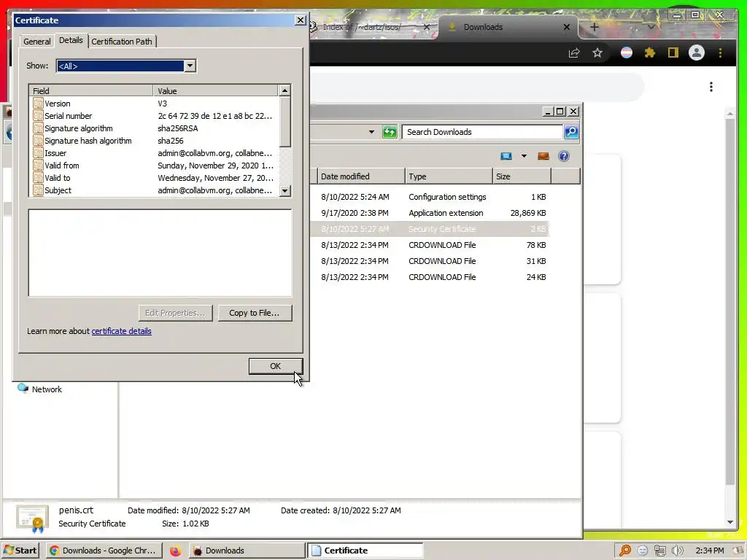
Task: Confirm the Certificate dialog with OK
Action: click(x=275, y=366)
